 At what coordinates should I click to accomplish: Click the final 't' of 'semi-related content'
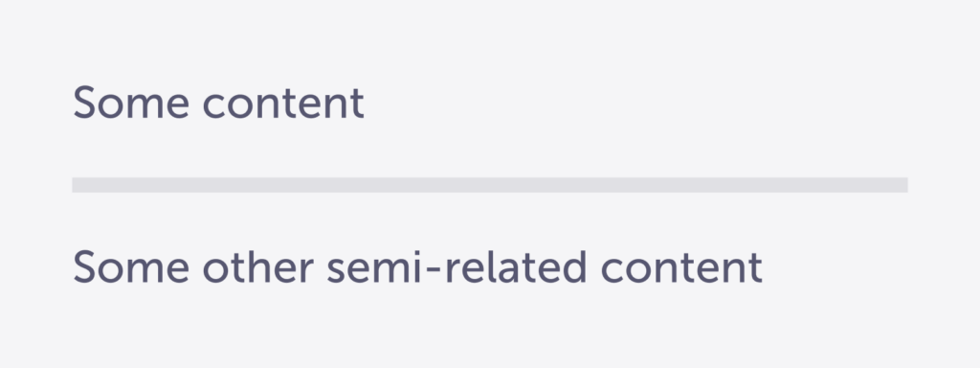coord(755,268)
